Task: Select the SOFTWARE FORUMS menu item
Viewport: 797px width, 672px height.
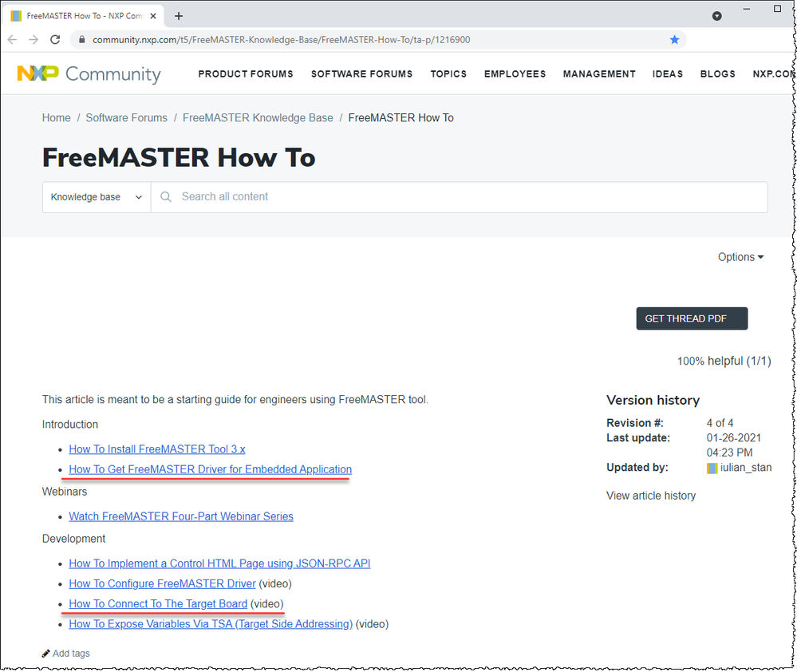Action: click(x=361, y=73)
